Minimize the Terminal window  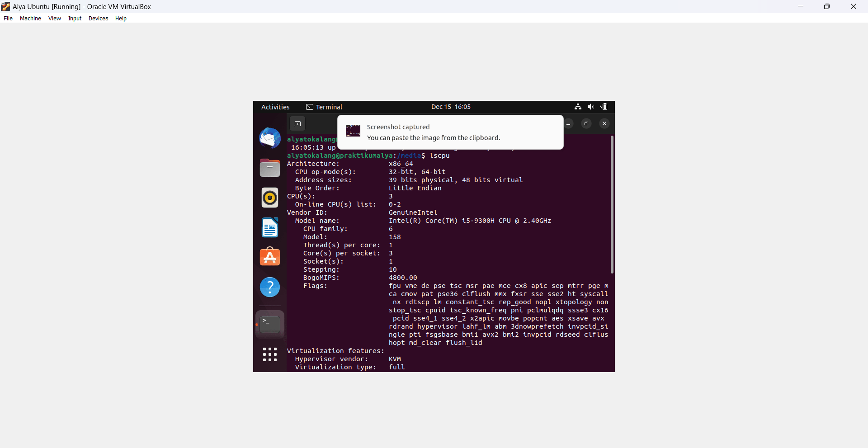[x=568, y=123]
